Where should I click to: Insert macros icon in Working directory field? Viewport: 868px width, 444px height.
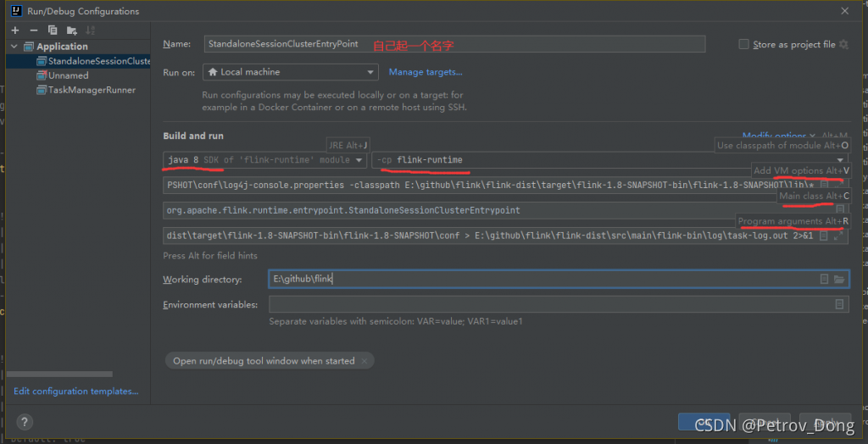point(824,279)
